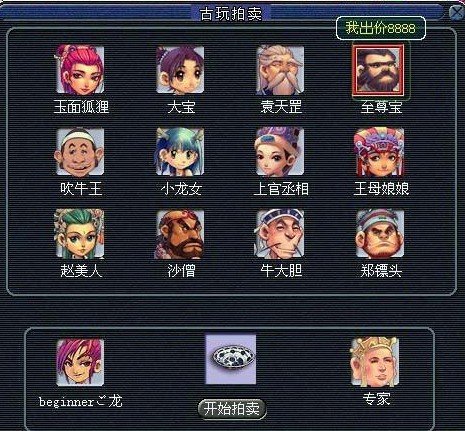This screenshot has height=431, width=465.
Task: Select the 玉面狐狸 character portrait
Action: point(80,70)
